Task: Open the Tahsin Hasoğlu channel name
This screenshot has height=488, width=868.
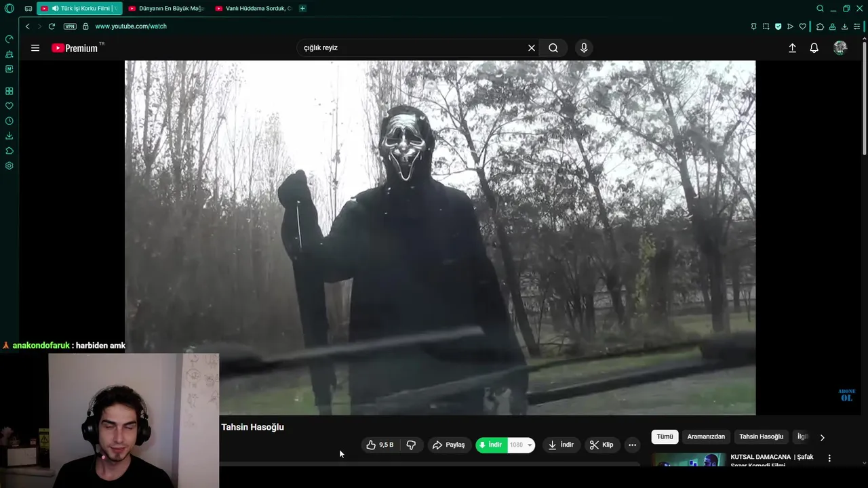Action: pos(252,427)
